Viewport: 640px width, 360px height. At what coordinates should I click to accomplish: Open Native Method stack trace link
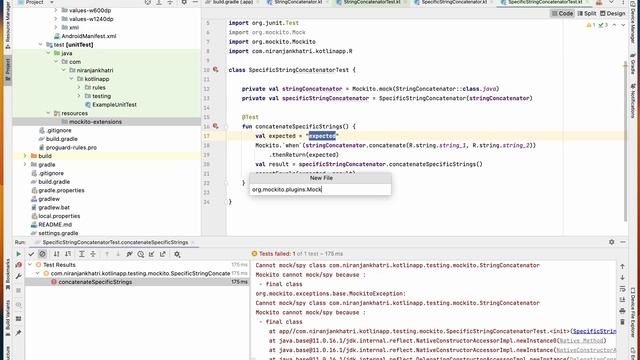coord(581,340)
